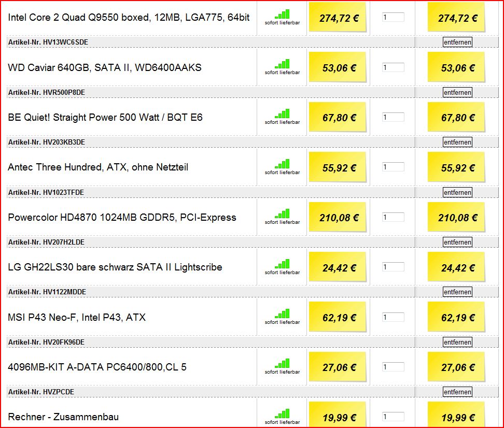The width and height of the screenshot is (504, 428).
Task: Focus quantity field for WD Caviar 640GB
Action: pyautogui.click(x=393, y=67)
